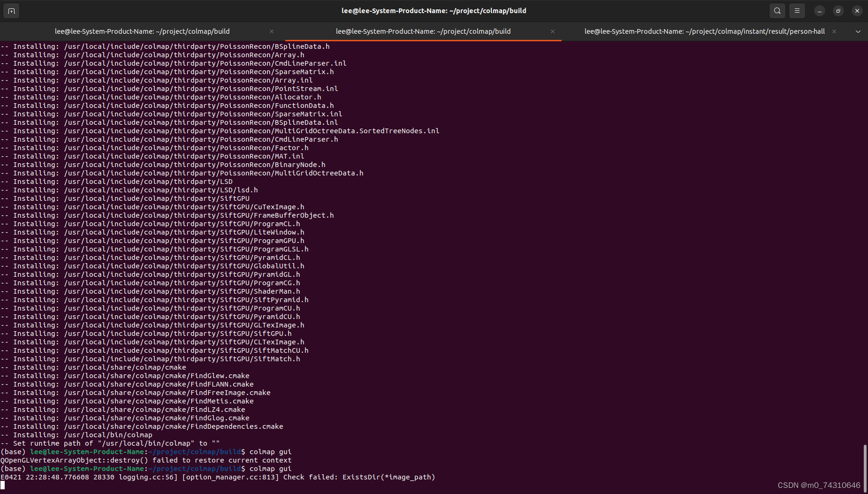Screen dimensions: 868x494
Task: Close the first colmap/build tab
Action: 272,31
